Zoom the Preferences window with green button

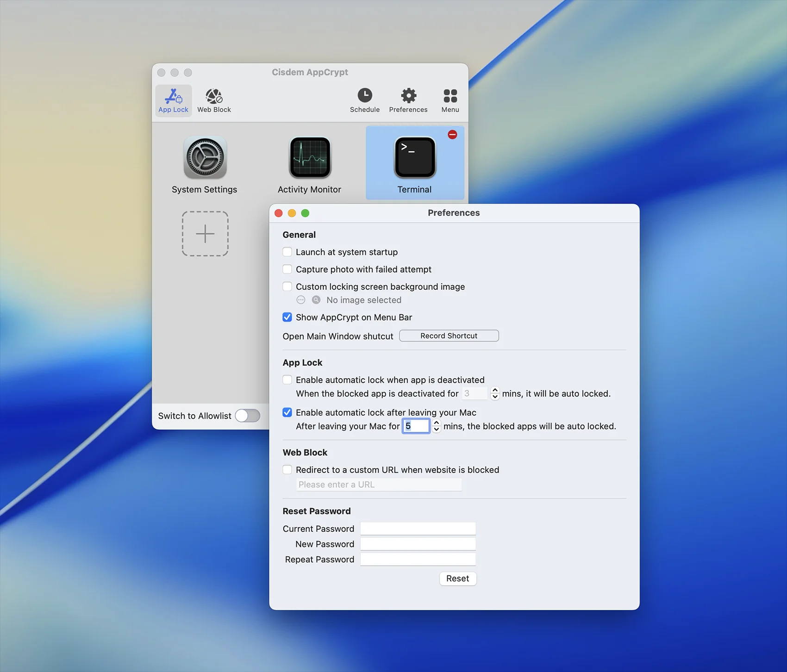(x=305, y=213)
